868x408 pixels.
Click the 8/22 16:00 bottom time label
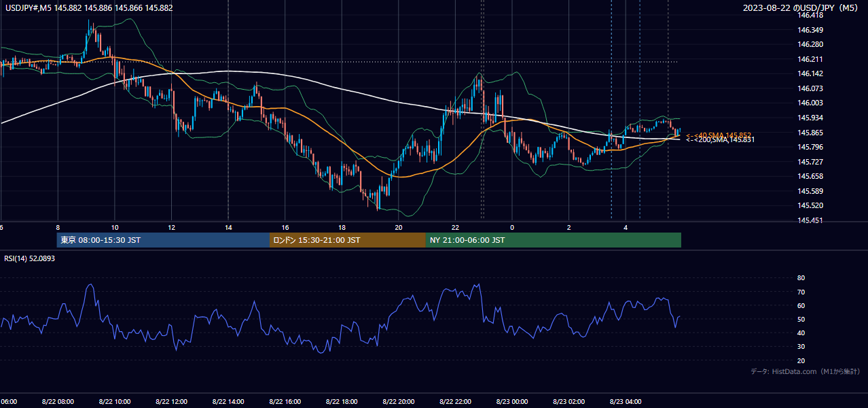click(x=285, y=401)
